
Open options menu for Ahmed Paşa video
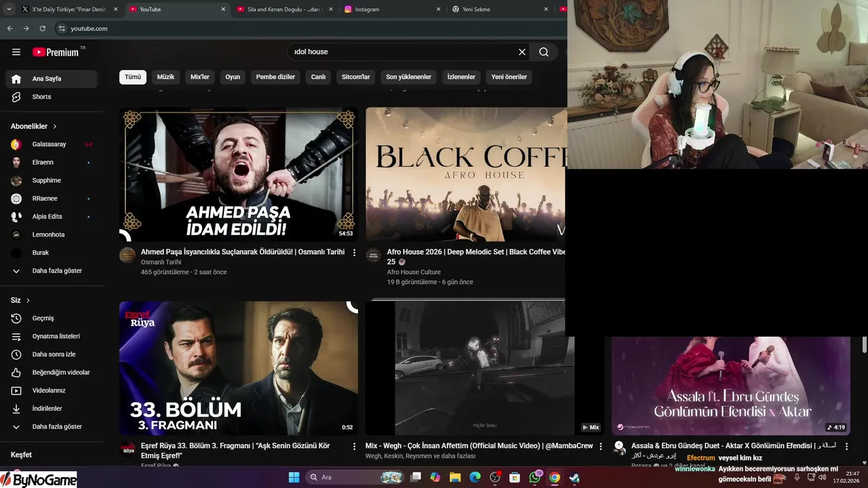click(x=354, y=253)
